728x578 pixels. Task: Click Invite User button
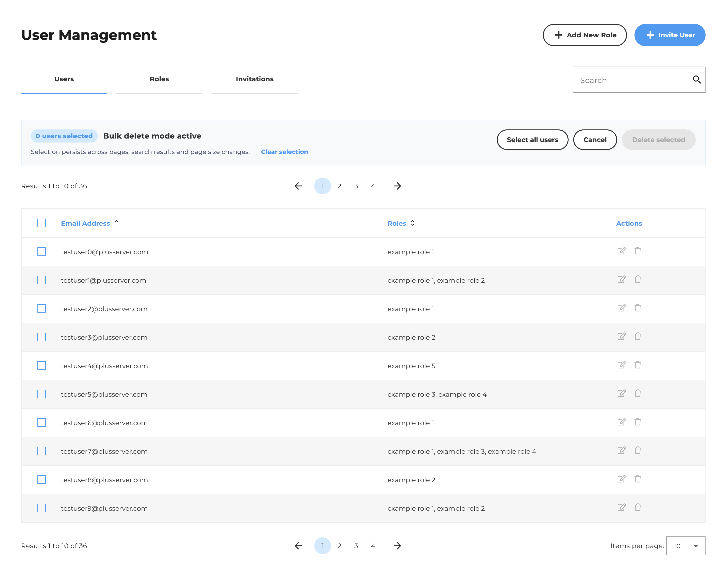point(670,35)
